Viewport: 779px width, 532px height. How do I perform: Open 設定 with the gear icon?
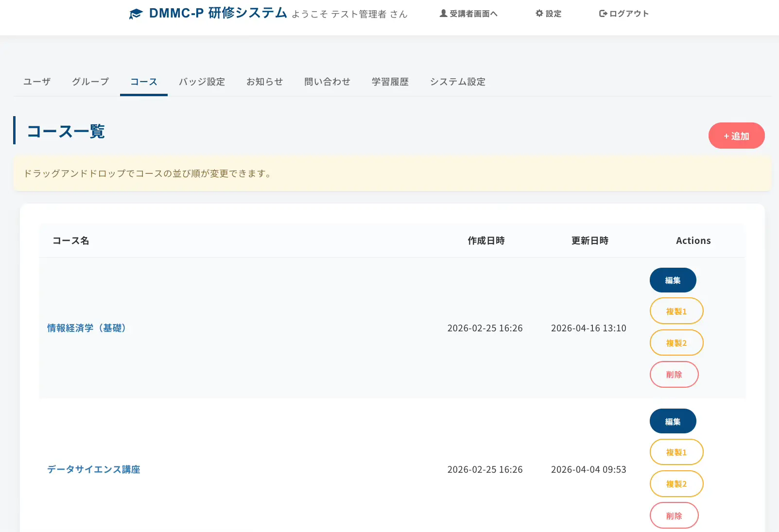click(x=548, y=14)
